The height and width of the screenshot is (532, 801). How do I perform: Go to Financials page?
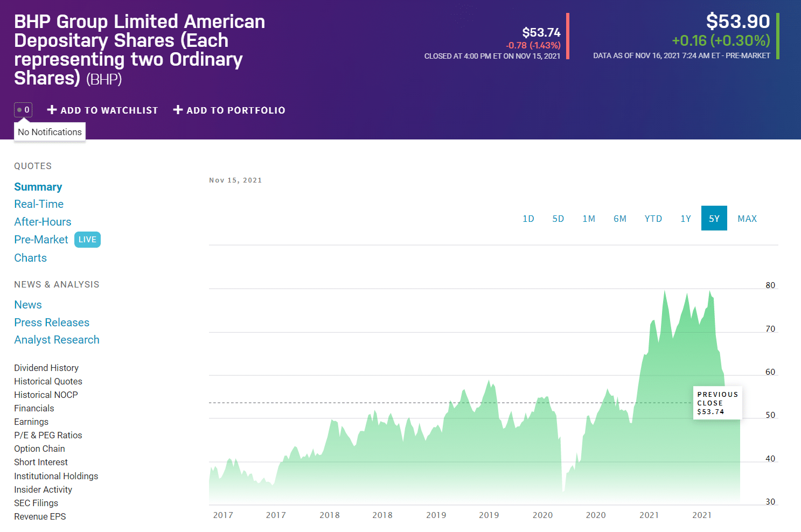point(34,408)
